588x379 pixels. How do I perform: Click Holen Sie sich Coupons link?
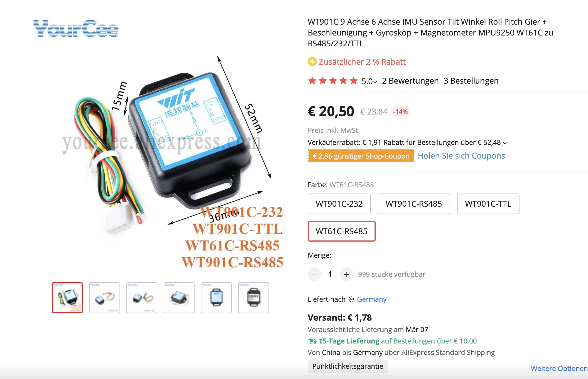[461, 156]
